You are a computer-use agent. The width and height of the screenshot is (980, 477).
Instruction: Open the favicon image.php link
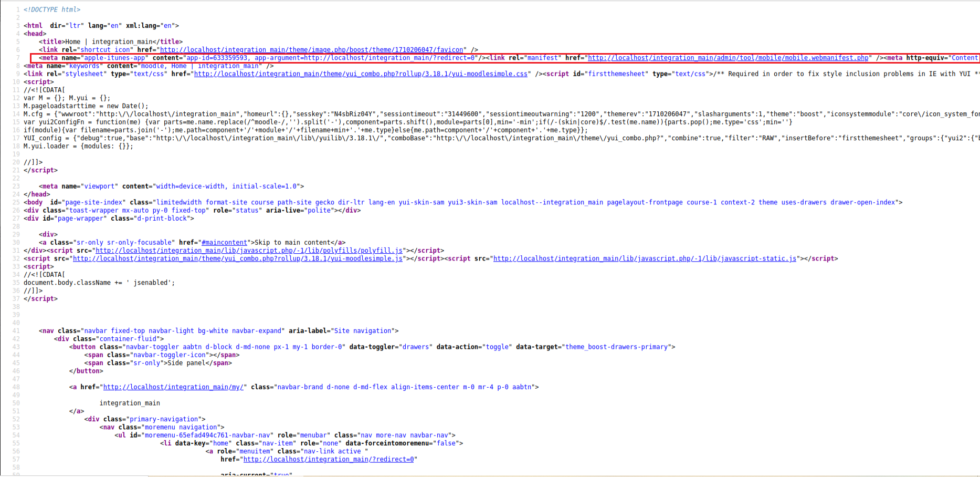[311, 50]
